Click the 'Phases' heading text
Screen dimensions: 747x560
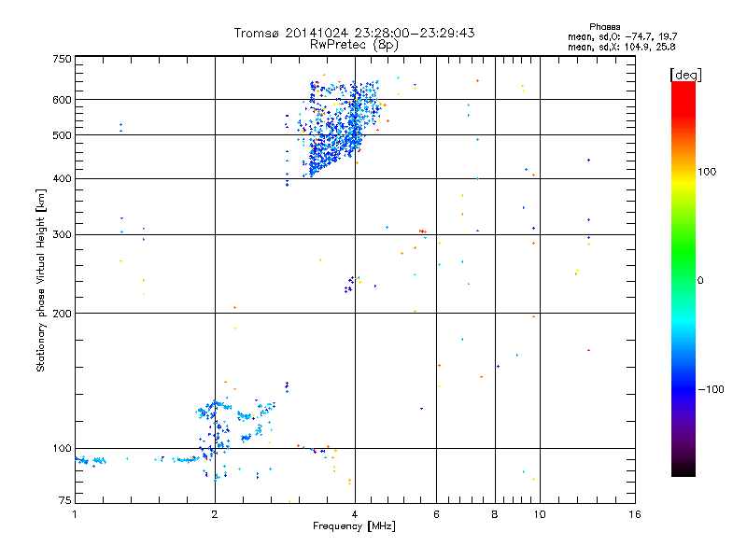pyautogui.click(x=604, y=27)
